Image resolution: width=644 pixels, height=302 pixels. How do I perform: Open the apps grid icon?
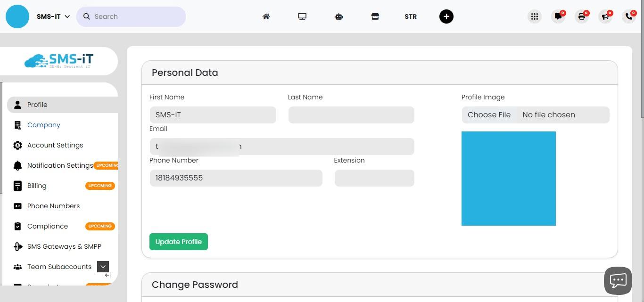[x=534, y=16]
